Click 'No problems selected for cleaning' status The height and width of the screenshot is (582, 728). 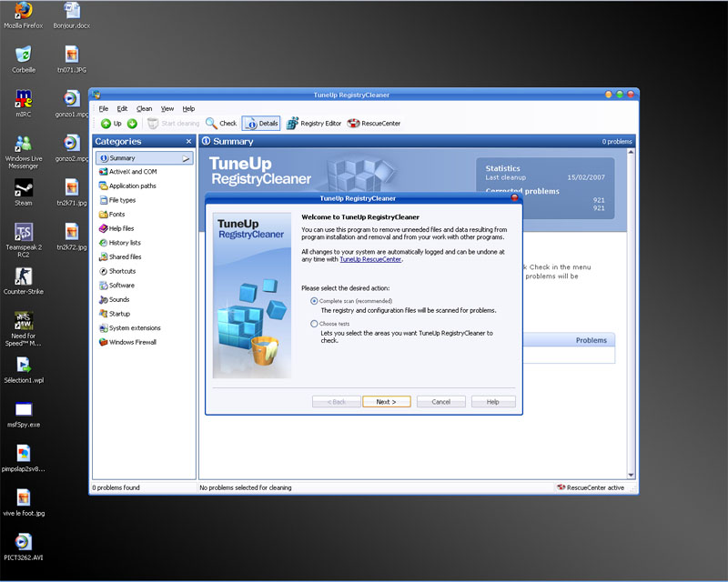pos(246,487)
